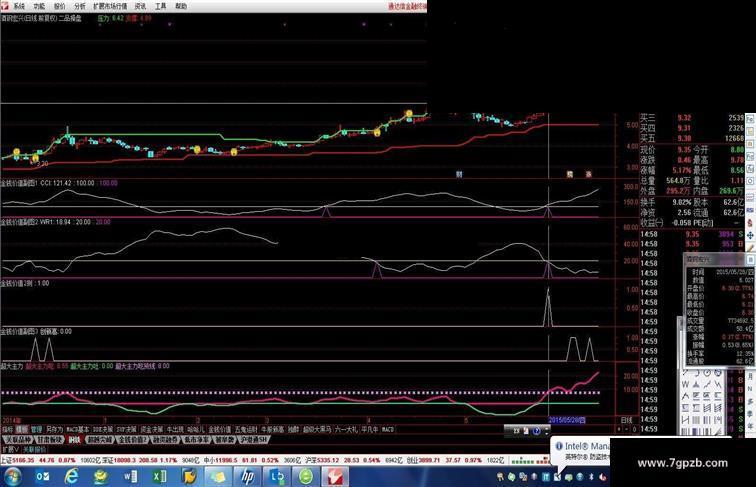Open the 融资融券 tab

(166, 440)
